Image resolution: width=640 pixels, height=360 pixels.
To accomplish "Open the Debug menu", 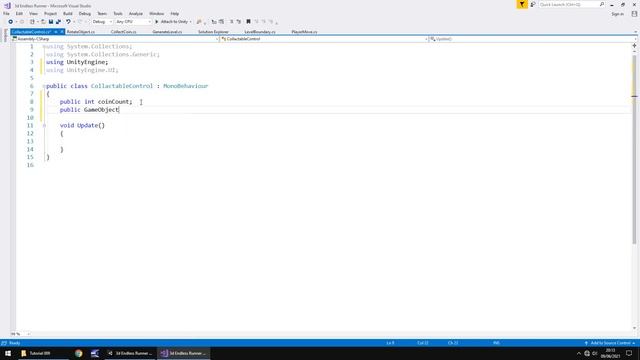I will 84,14.
